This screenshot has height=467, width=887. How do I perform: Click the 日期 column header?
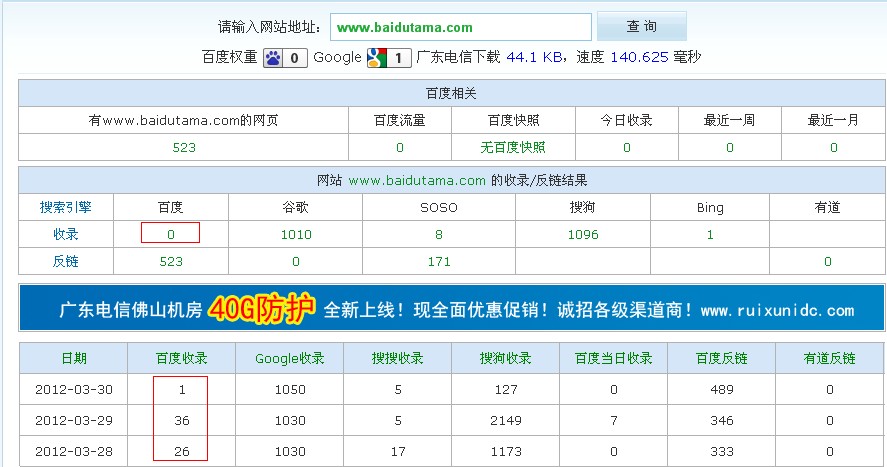[x=74, y=358]
